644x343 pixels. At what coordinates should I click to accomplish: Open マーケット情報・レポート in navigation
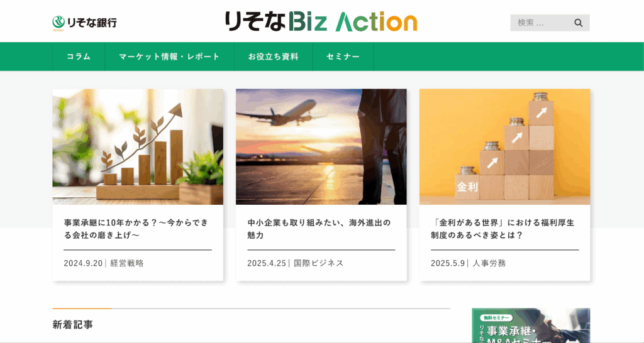tap(170, 57)
